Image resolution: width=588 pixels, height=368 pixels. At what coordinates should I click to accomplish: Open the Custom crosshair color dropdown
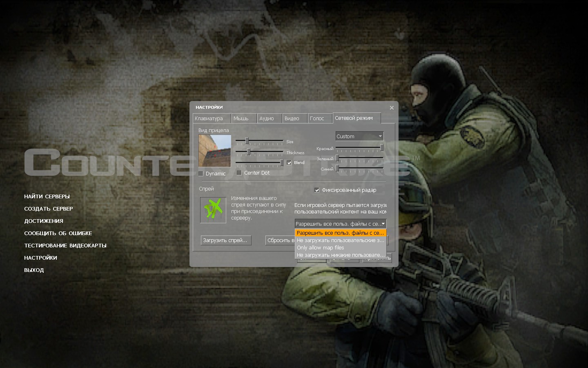pos(359,136)
